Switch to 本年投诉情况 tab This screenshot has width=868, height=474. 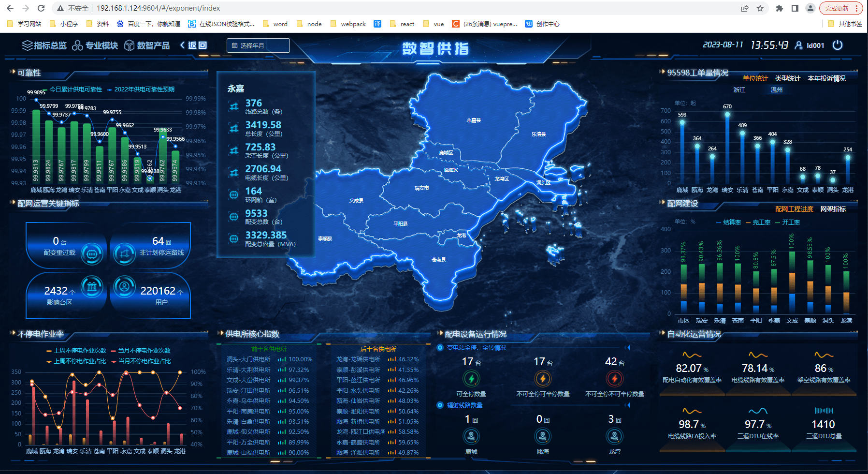pos(827,78)
